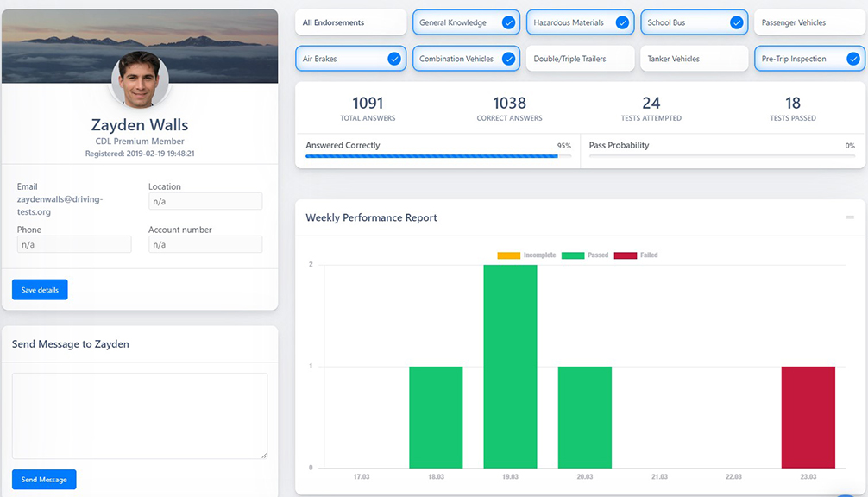Click the Air Brakes checkmark icon
This screenshot has width=868, height=497.
click(394, 59)
